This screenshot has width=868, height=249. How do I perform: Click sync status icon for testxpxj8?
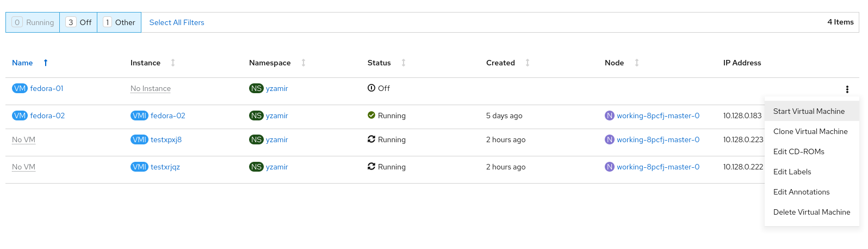point(371,139)
